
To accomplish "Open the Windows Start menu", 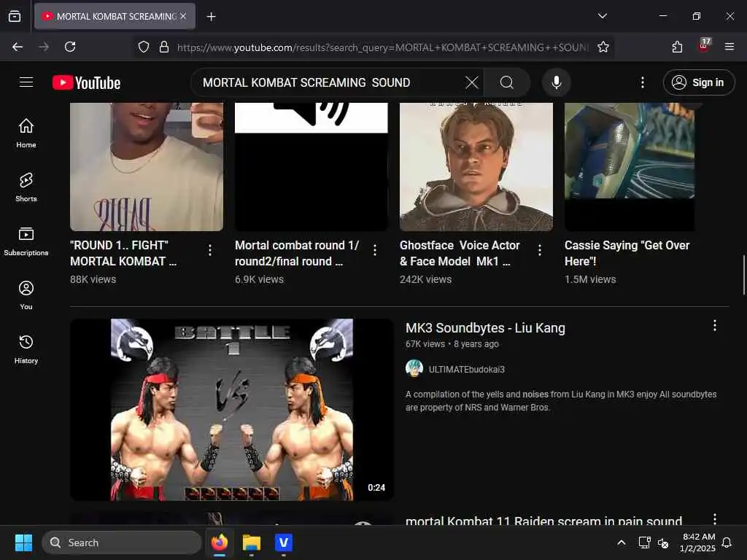I will point(23,542).
